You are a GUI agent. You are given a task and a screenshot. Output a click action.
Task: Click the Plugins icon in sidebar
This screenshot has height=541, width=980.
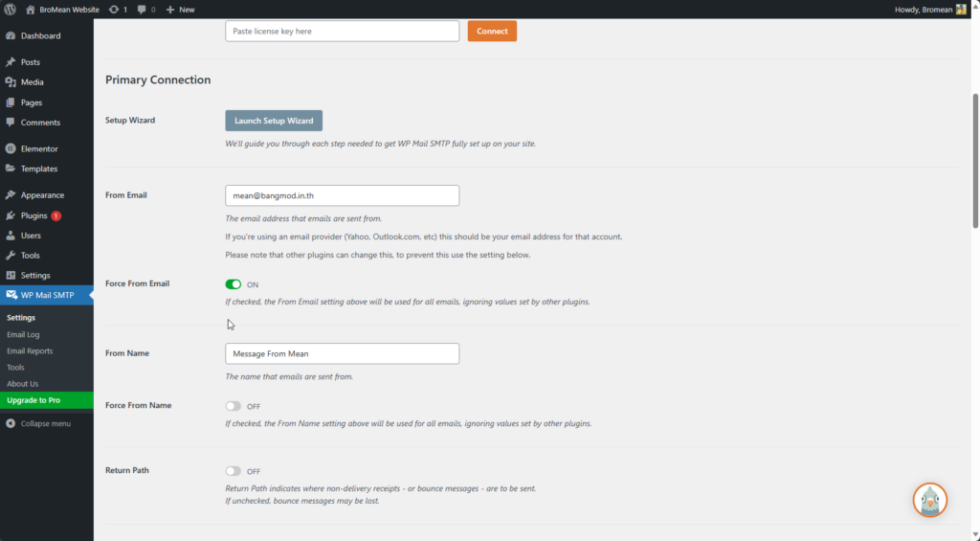[11, 216]
